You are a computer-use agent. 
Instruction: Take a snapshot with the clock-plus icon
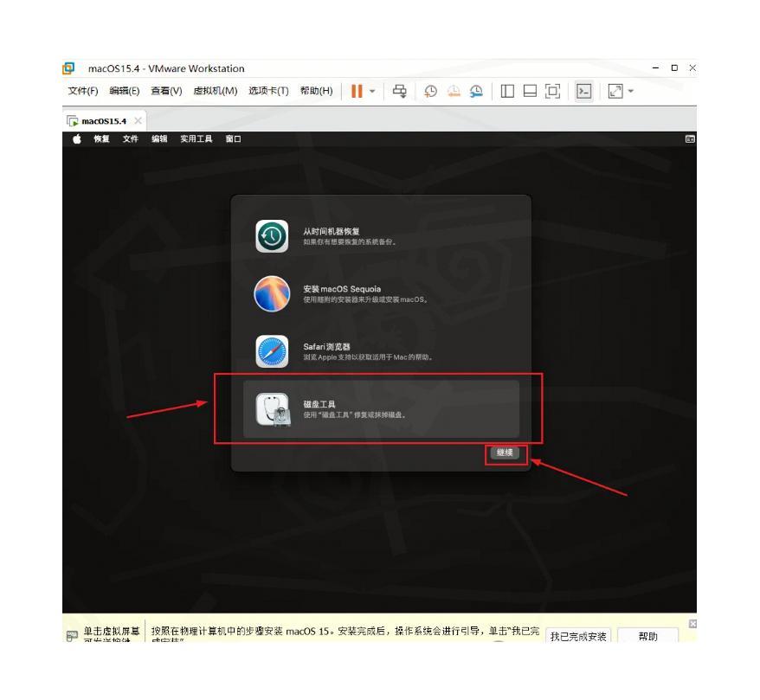coord(430,91)
